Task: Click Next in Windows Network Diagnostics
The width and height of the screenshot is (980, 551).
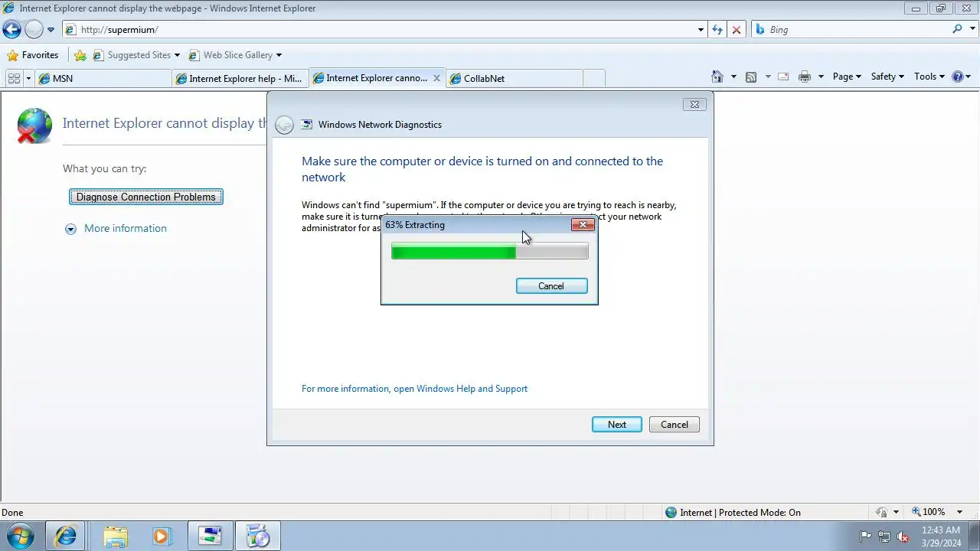Action: (617, 425)
